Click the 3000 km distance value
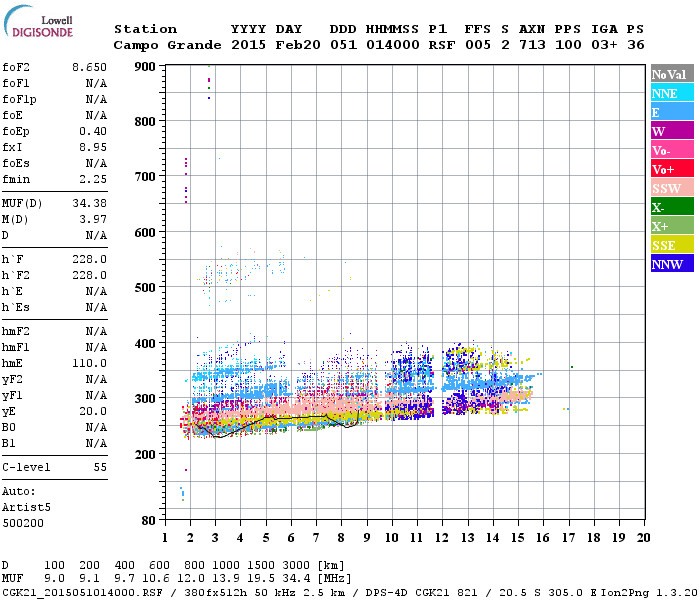700x600 pixels. [x=296, y=566]
